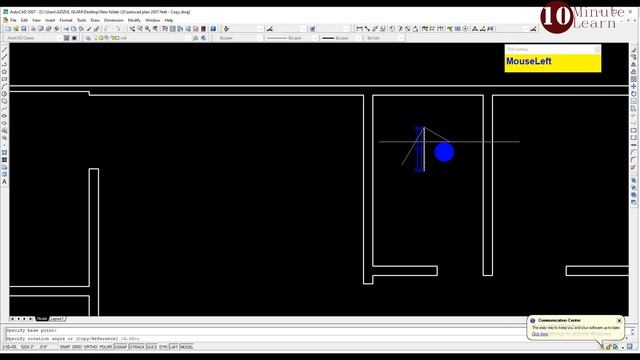Switch to the Layout1 tab
Viewport: 640px width, 360px height.
(57, 319)
